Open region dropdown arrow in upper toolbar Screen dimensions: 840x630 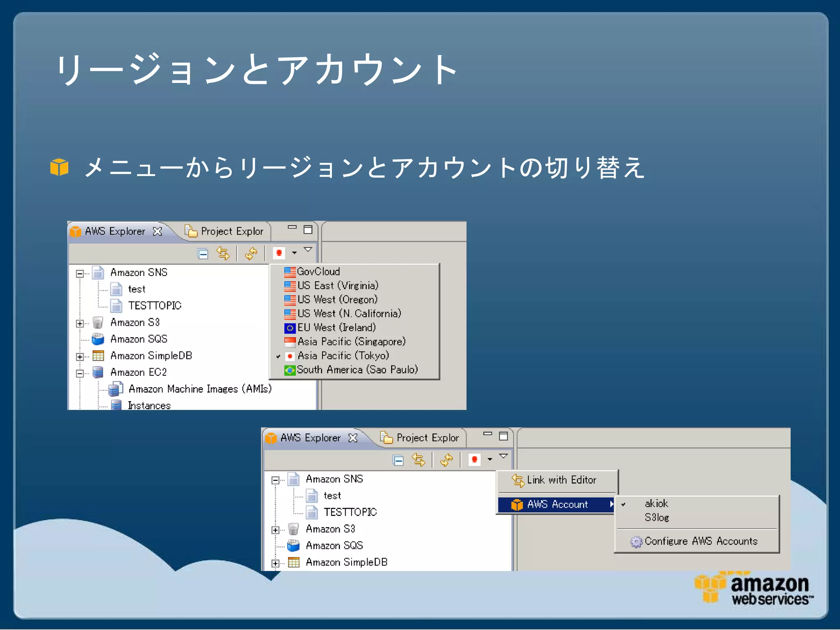[294, 253]
